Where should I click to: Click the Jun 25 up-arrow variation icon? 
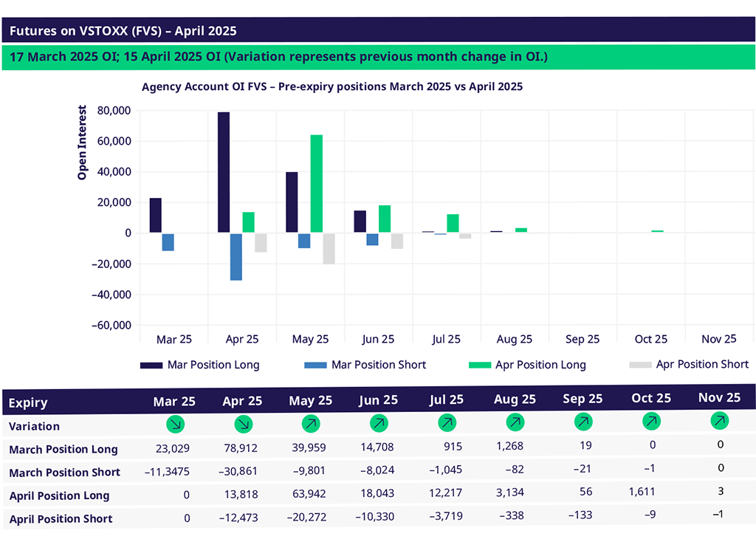(x=378, y=424)
